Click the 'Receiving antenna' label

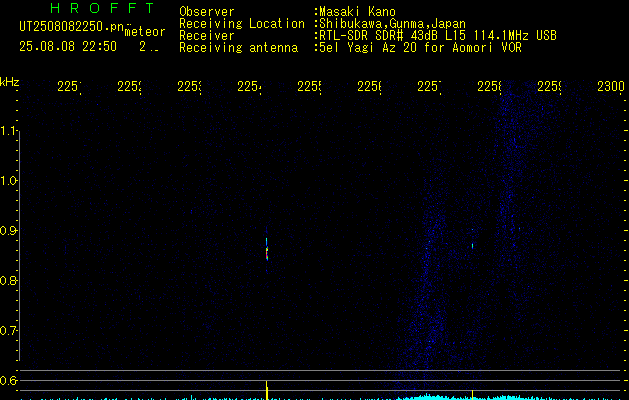(x=239, y=48)
